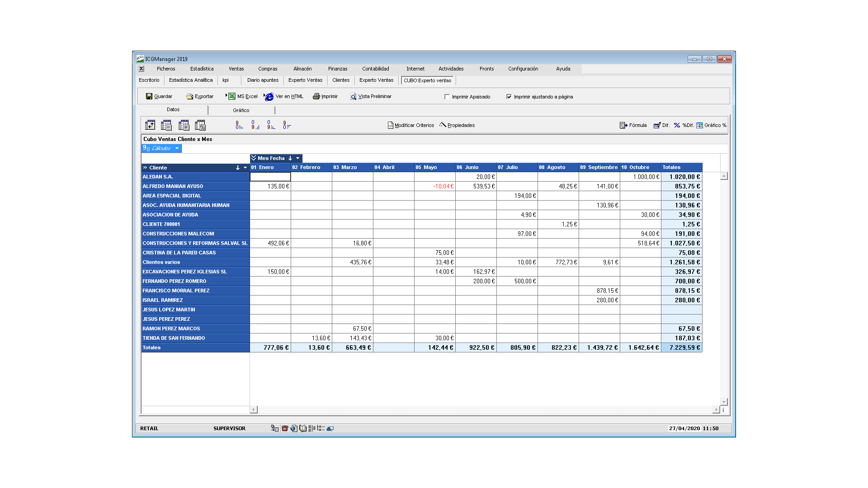Viewport: 868px width, 488px height.
Task: Open the report with Ver en HTML
Action: coord(284,96)
